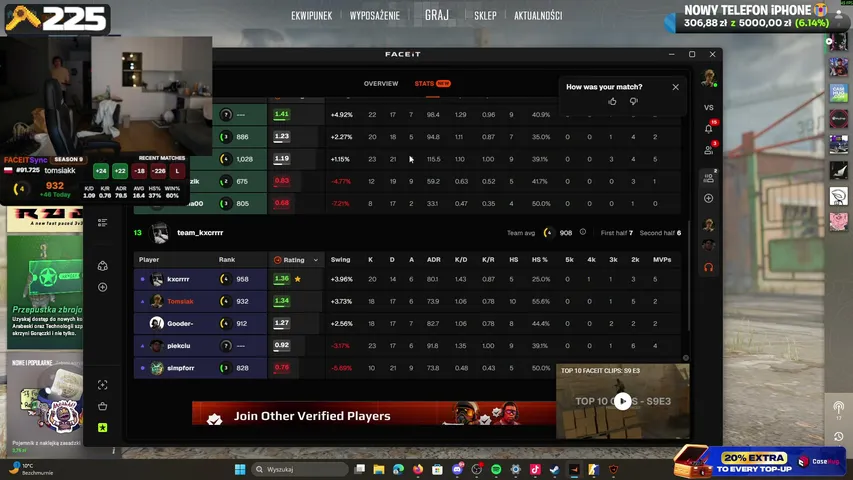Open player Tomsiak profile
853x480 pixels.
pyautogui.click(x=180, y=301)
